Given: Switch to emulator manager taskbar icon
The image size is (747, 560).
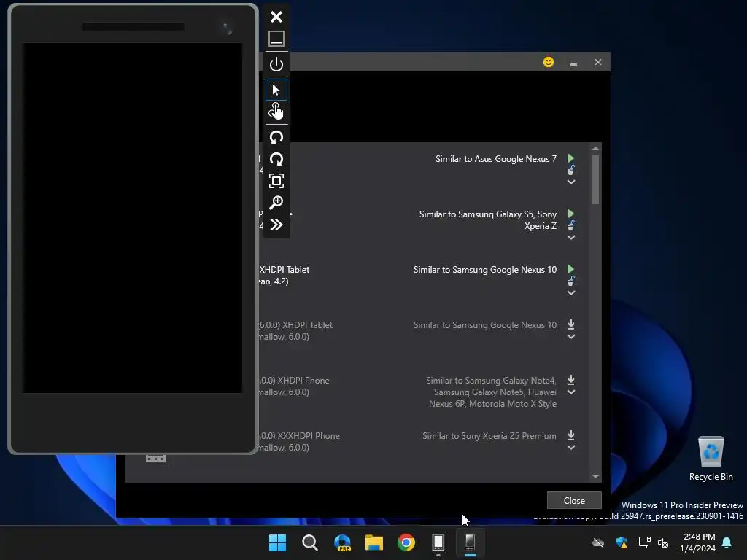Looking at the screenshot, I should click(x=438, y=542).
